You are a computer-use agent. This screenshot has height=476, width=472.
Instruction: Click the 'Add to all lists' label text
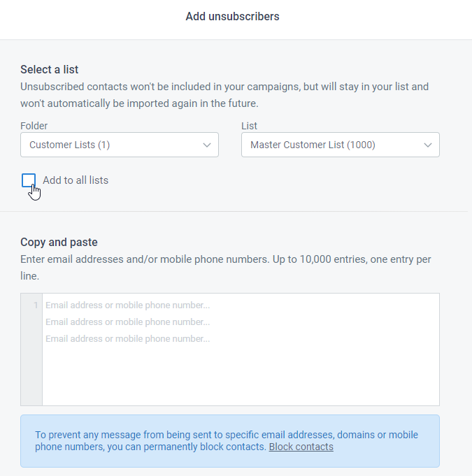(76, 180)
